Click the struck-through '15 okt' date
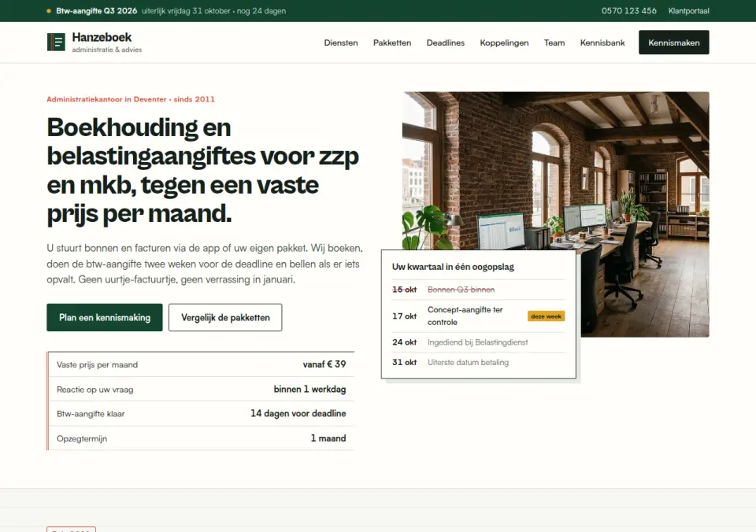This screenshot has width=756, height=532. [404, 290]
